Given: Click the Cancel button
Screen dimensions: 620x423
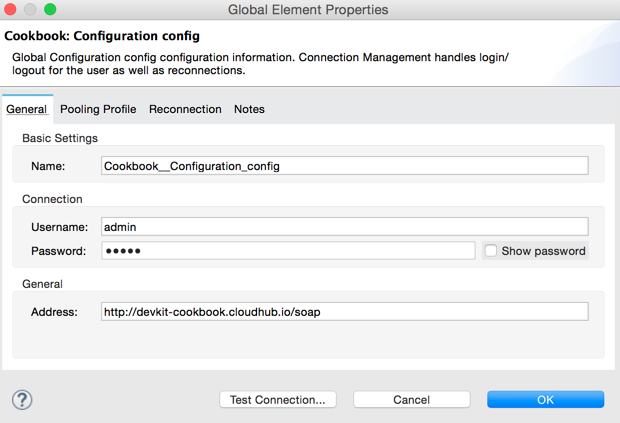Looking at the screenshot, I should [x=411, y=399].
